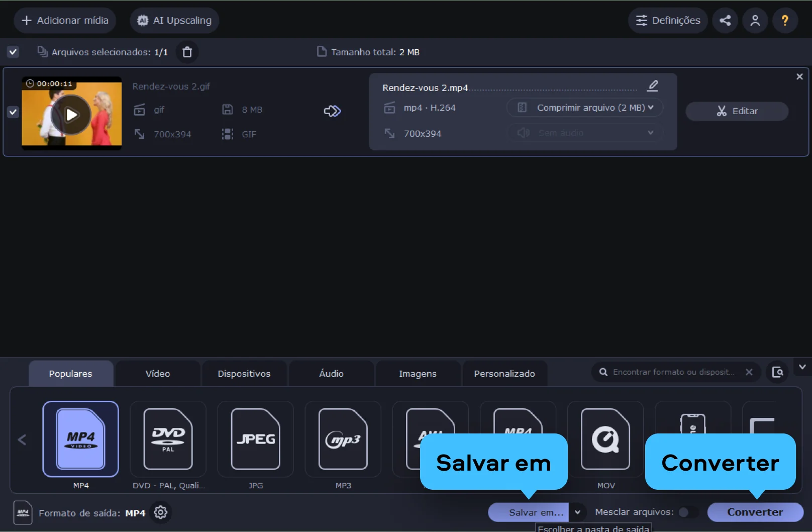The width and height of the screenshot is (812, 532).
Task: Switch to the Dispositivos tab
Action: tap(244, 374)
